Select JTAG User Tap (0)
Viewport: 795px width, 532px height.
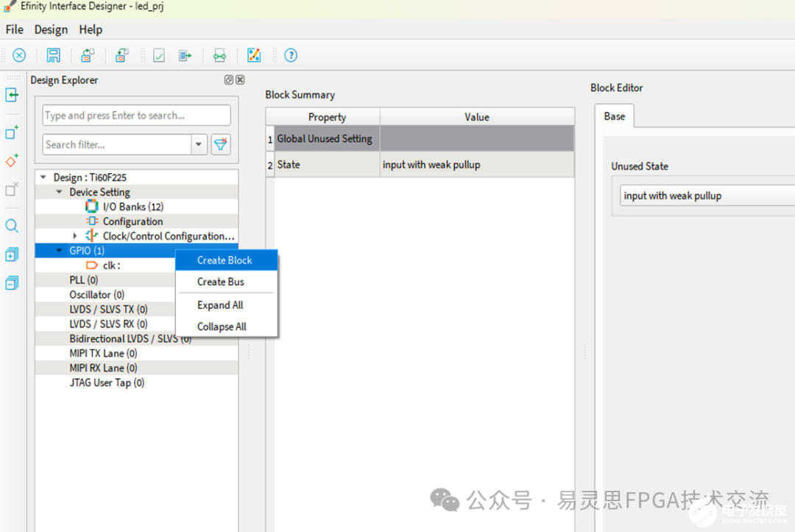pyautogui.click(x=107, y=383)
